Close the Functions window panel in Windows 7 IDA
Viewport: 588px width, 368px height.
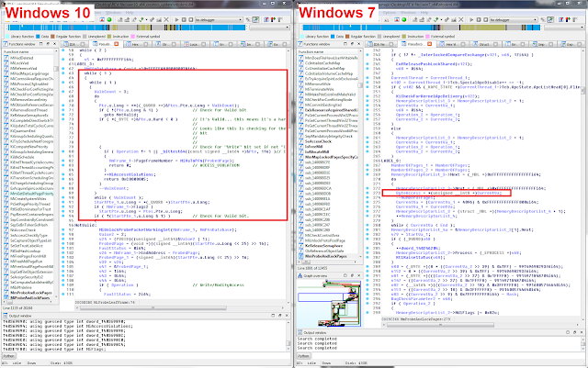358,44
